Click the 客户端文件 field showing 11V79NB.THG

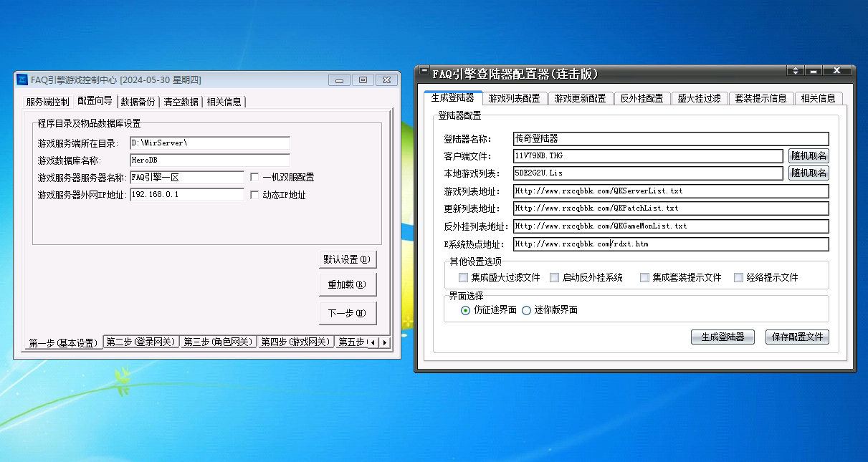pyautogui.click(x=649, y=155)
